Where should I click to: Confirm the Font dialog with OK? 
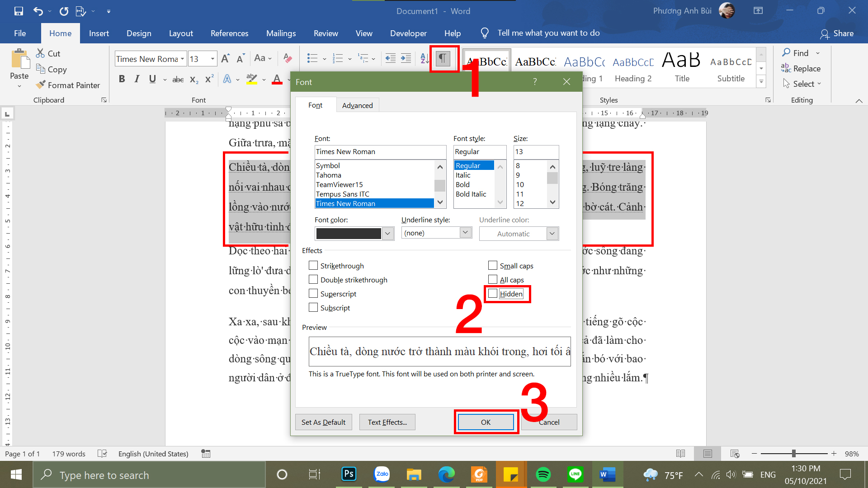[486, 422]
